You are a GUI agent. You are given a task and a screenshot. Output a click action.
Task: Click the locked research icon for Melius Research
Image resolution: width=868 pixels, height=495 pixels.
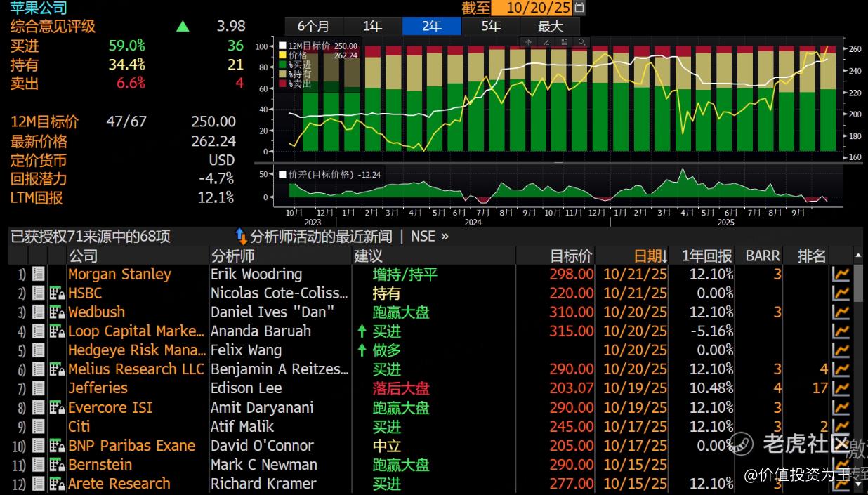tap(57, 369)
